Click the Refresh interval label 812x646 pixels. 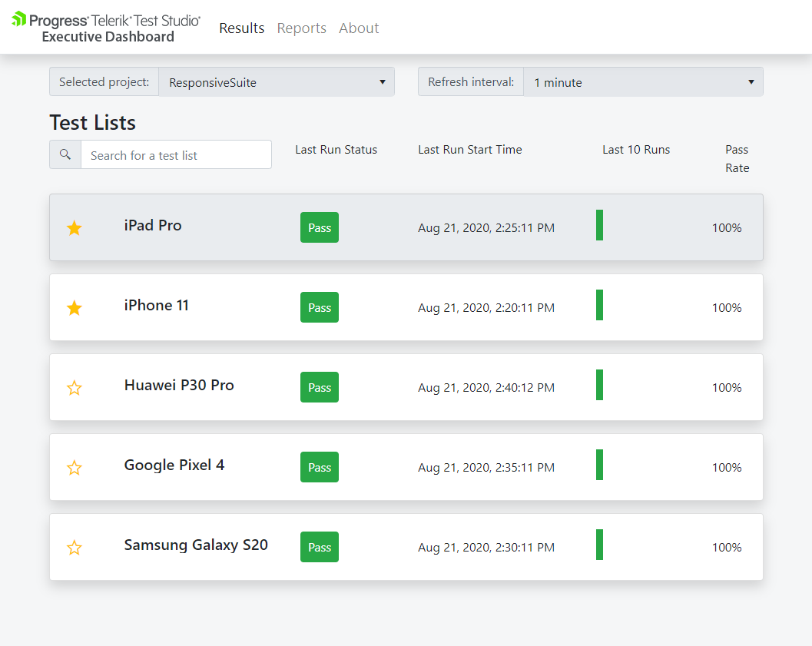(x=471, y=81)
